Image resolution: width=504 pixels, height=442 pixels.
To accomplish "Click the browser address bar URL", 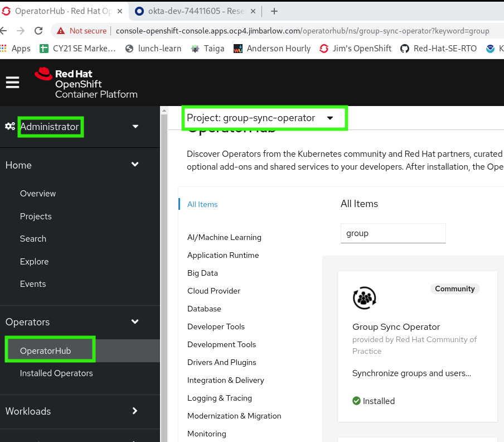I will click(303, 31).
